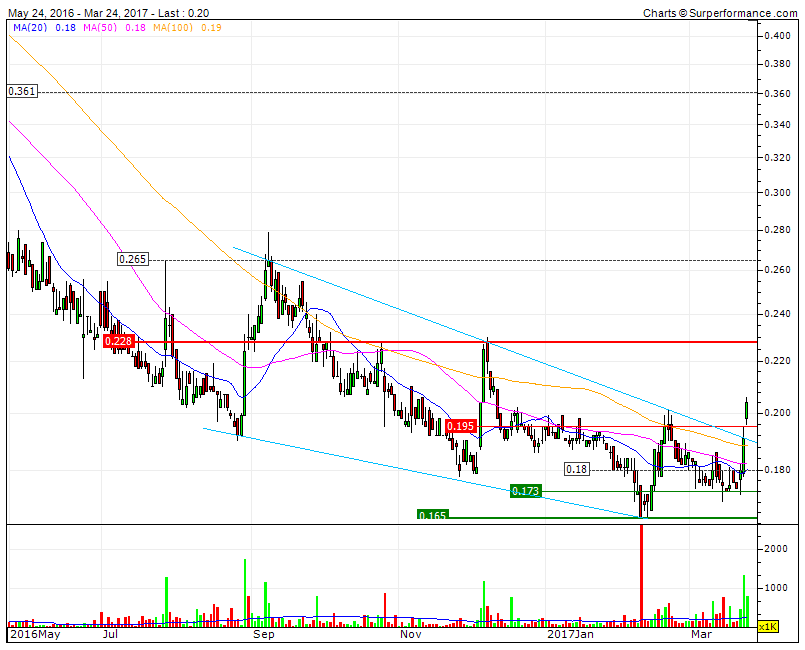Click the 0.200 tick on the price axis
The width and height of the screenshot is (805, 650).
777,413
